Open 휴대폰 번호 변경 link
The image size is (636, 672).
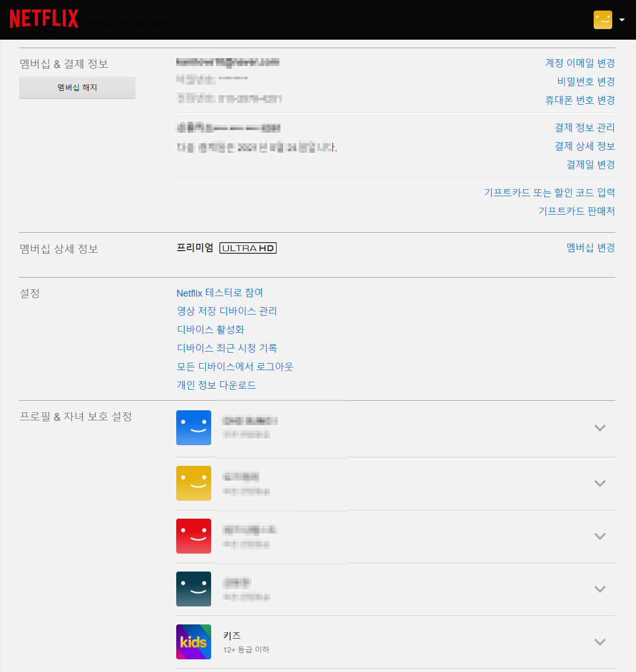point(580,100)
